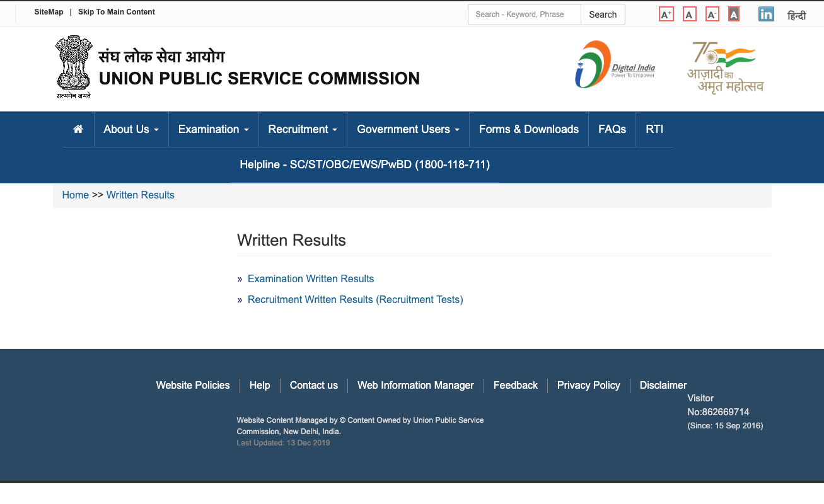Click the UPSC national emblem logo
Image resolution: width=824 pixels, height=504 pixels.
coord(74,67)
